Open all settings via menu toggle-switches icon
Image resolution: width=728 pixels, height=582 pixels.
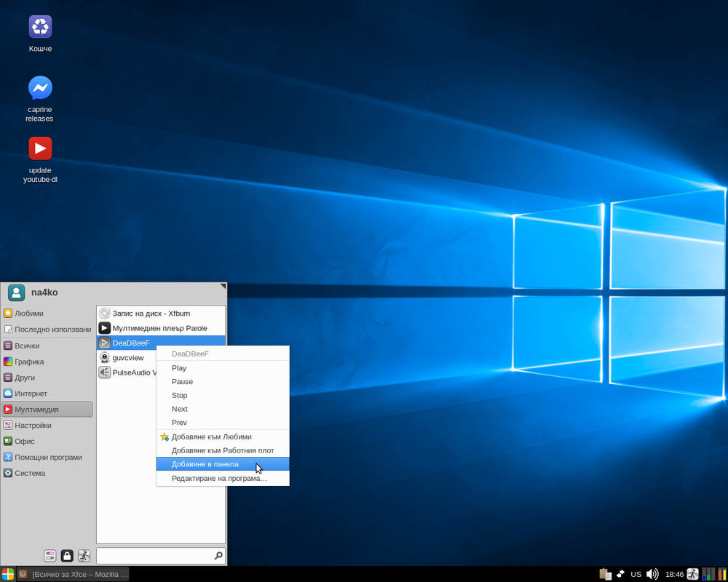click(50, 556)
